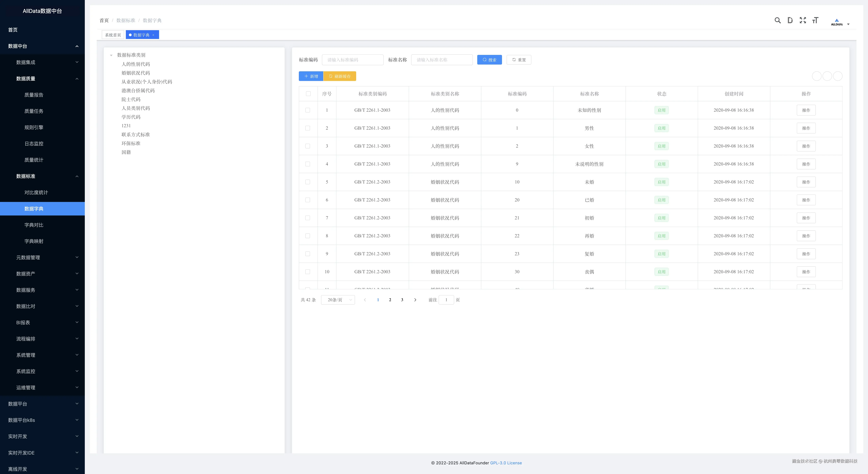Switch to the 系统首页 tab

tap(113, 35)
